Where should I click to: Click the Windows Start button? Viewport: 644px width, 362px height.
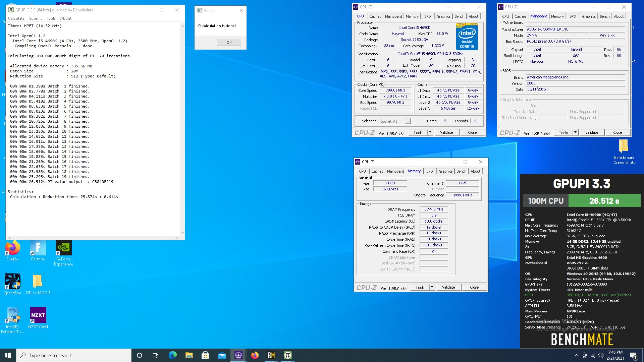[8, 355]
